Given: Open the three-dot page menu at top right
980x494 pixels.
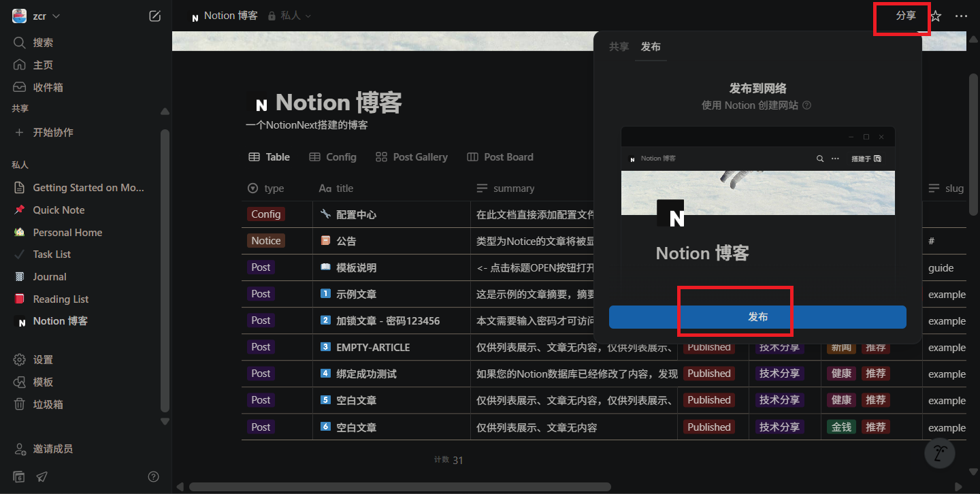Looking at the screenshot, I should tap(961, 16).
